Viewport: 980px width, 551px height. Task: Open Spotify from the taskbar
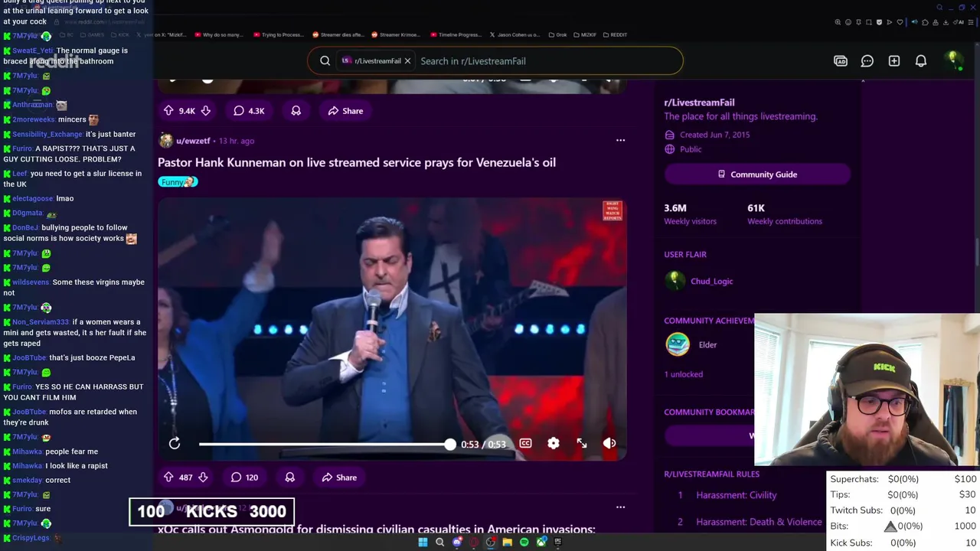(x=524, y=542)
